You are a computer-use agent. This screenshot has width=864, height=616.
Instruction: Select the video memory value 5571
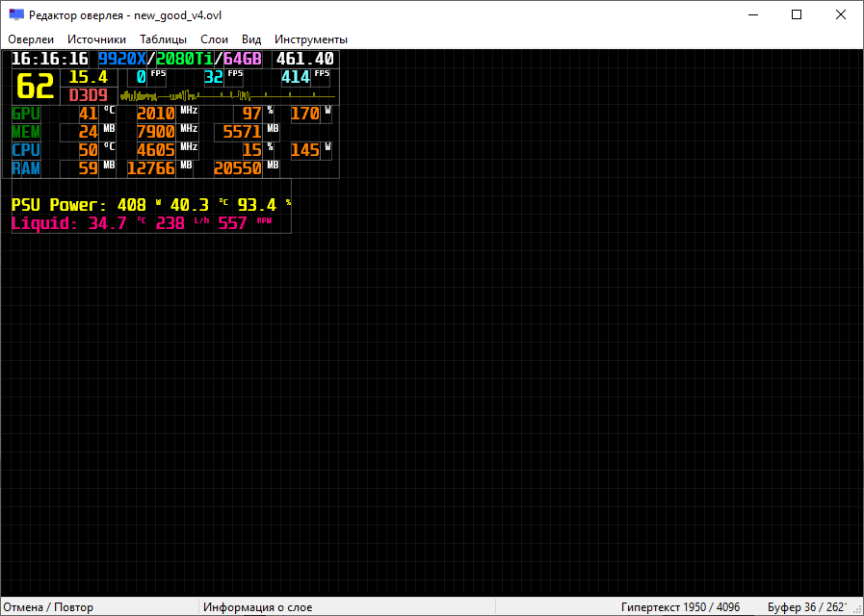242,132
